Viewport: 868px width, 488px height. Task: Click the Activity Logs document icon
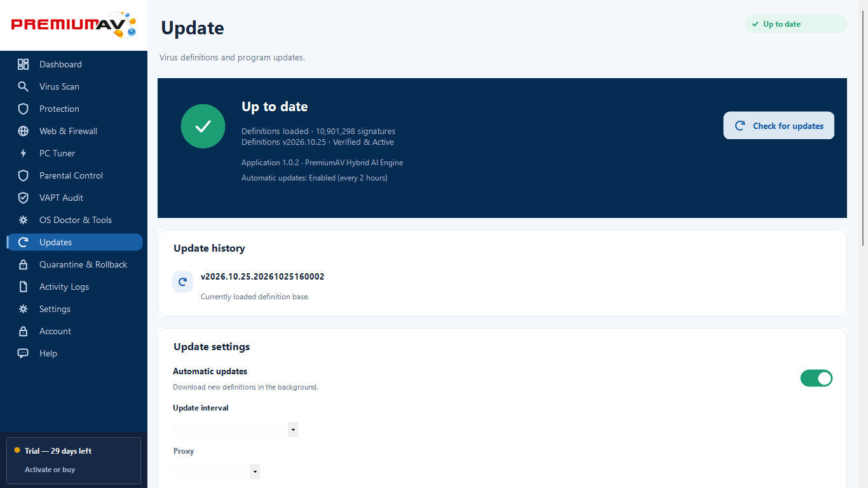tap(24, 287)
